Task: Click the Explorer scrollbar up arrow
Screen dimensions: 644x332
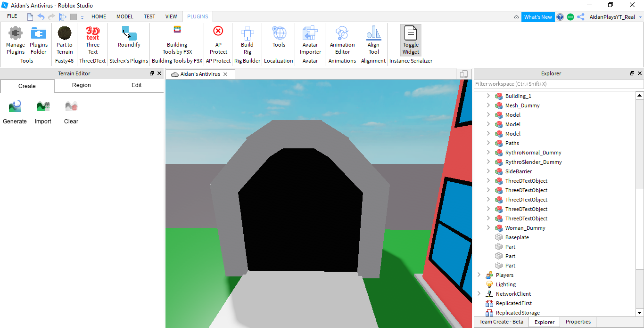Action: pyautogui.click(x=640, y=96)
